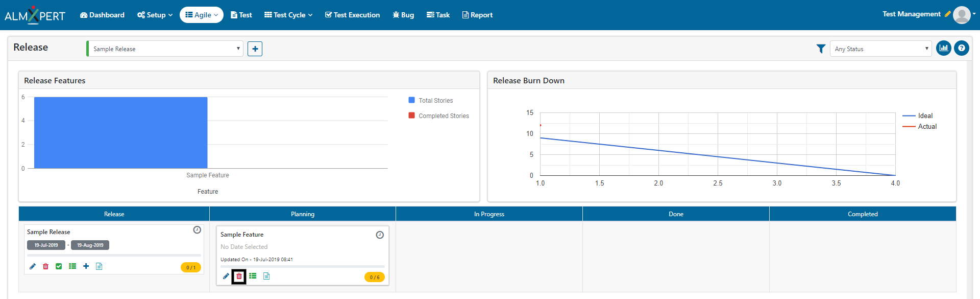Open the help question mark icon
980x299 pixels.
(962, 49)
